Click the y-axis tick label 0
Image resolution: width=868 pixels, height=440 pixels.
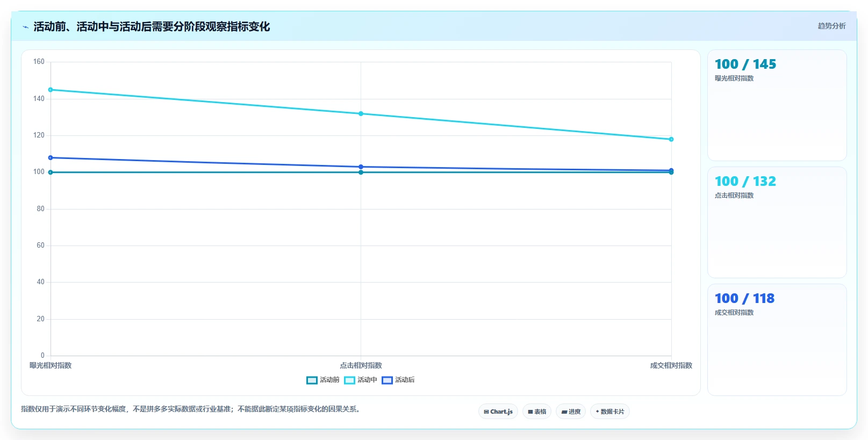pyautogui.click(x=42, y=355)
